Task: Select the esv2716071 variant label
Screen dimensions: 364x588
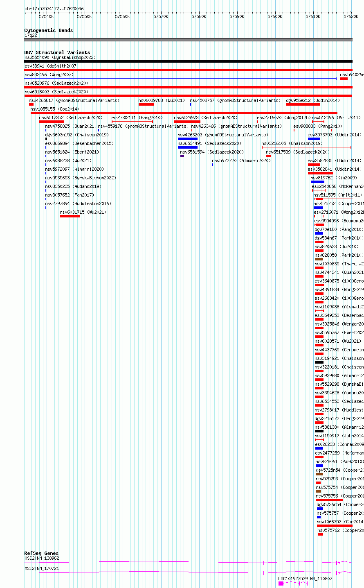Action: click(339, 212)
